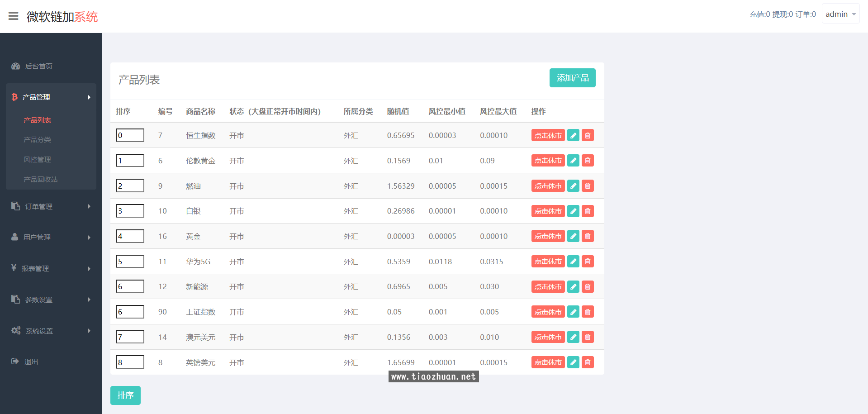Viewport: 868px width, 414px height.
Task: Open the 风控管理 submenu item
Action: tap(37, 159)
